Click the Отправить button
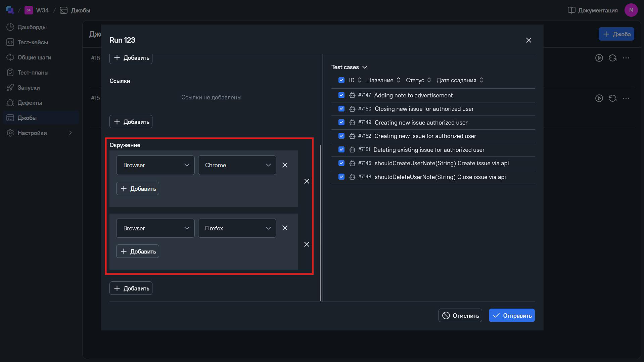Viewport: 644px width, 362px height. [x=512, y=315]
